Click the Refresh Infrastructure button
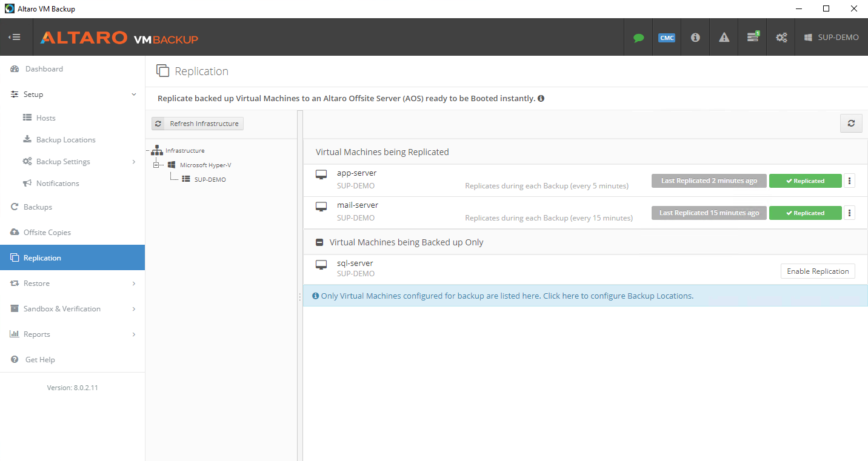This screenshot has width=868, height=461. [198, 124]
